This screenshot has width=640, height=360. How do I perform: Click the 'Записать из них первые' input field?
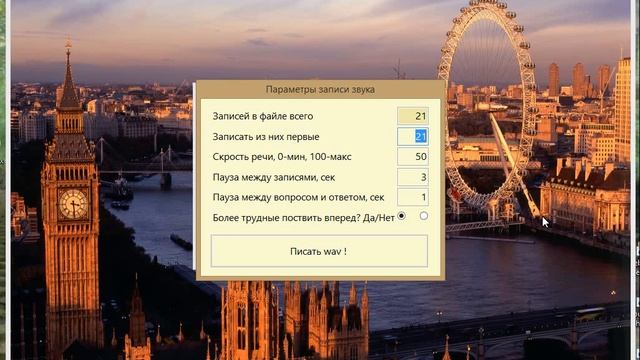[413, 136]
